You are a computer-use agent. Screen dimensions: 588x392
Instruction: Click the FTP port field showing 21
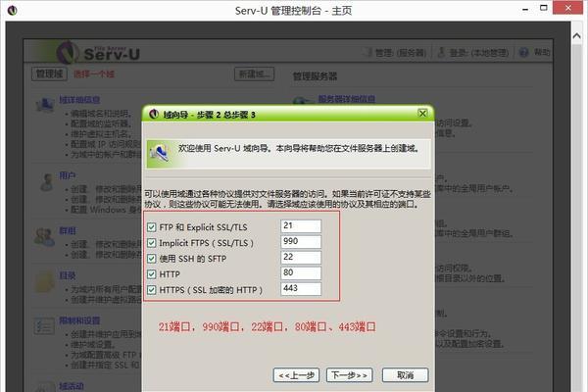click(301, 226)
